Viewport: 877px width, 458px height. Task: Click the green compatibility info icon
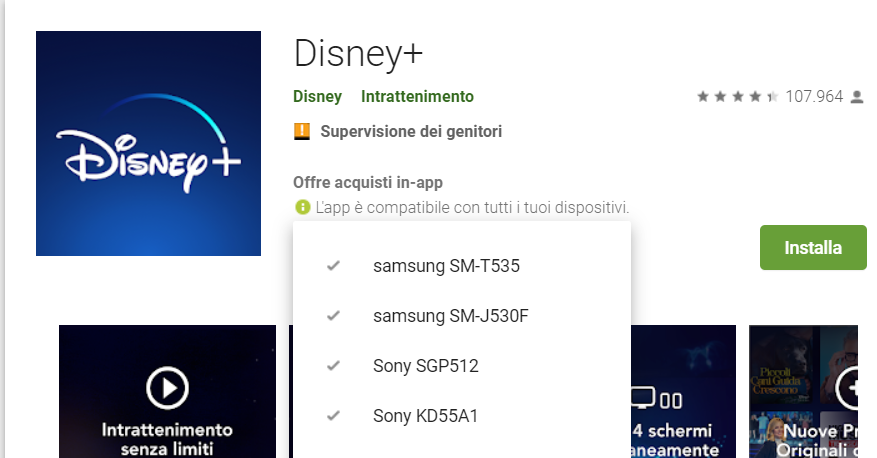[302, 208]
